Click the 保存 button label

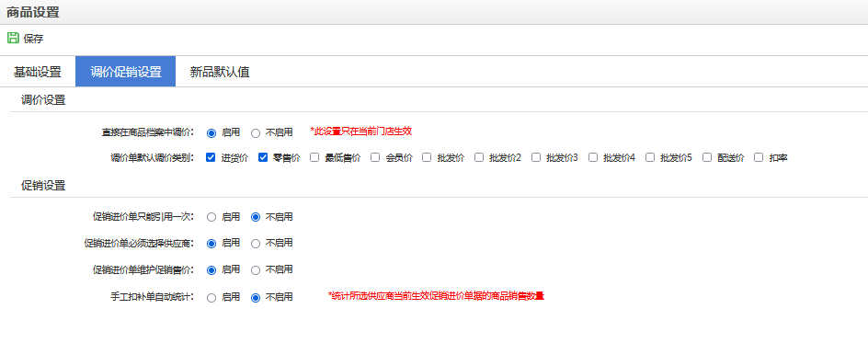(x=33, y=39)
